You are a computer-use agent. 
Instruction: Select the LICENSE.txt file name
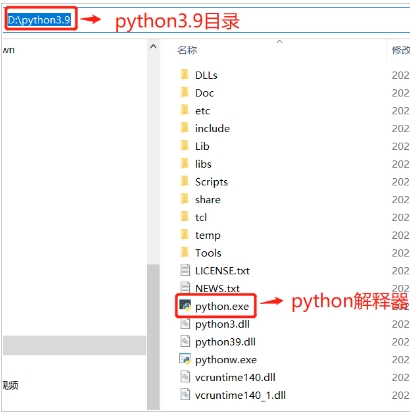click(x=222, y=271)
